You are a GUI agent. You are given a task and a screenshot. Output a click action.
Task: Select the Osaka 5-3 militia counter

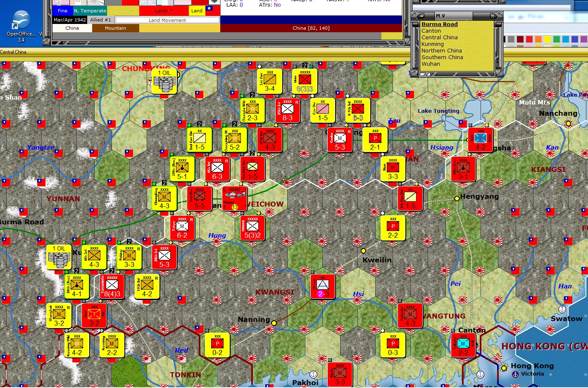click(340, 140)
